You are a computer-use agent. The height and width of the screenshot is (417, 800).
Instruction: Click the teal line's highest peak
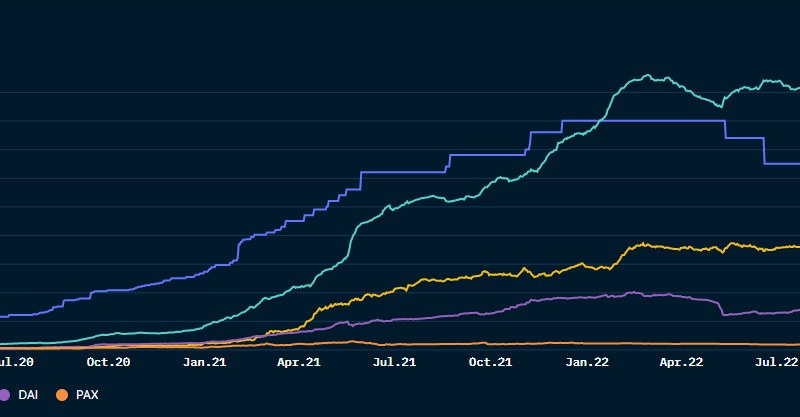(648, 75)
